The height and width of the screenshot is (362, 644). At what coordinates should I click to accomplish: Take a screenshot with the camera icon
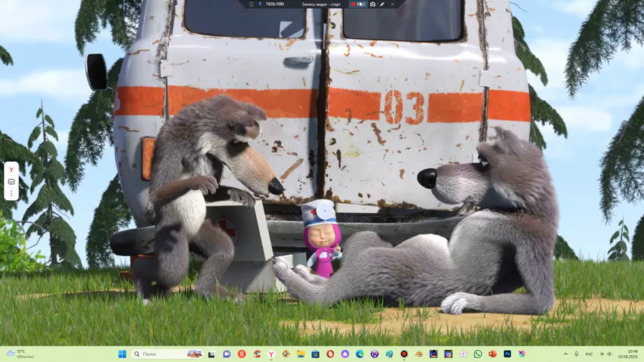coord(373,4)
